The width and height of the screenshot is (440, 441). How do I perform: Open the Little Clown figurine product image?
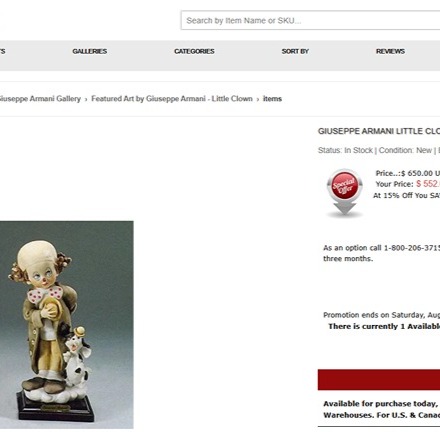coord(67,325)
